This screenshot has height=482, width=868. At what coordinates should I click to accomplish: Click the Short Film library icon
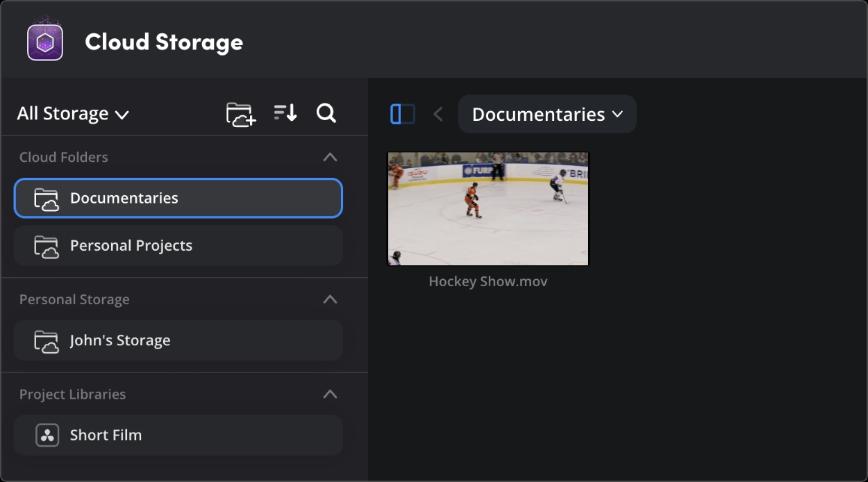coord(47,435)
